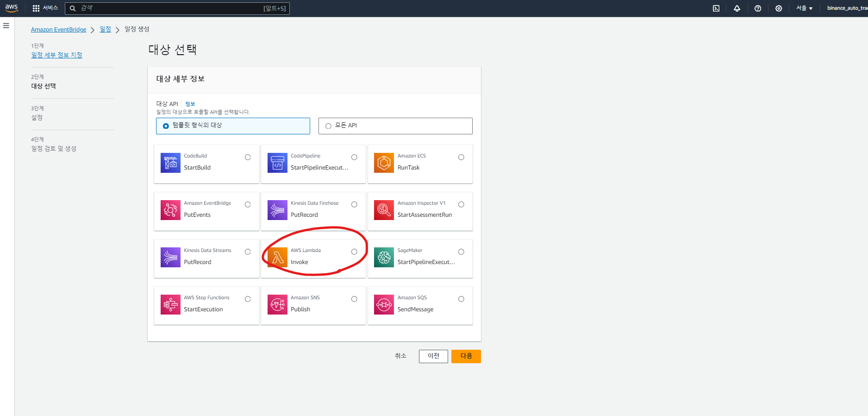
Task: Click the Invoke label under AWS Lambda
Action: click(299, 262)
